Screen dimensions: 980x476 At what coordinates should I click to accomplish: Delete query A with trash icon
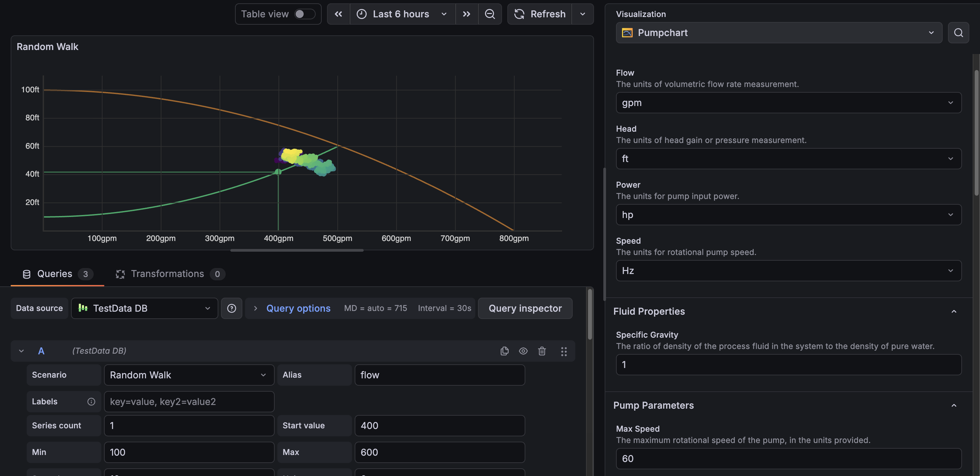click(542, 351)
